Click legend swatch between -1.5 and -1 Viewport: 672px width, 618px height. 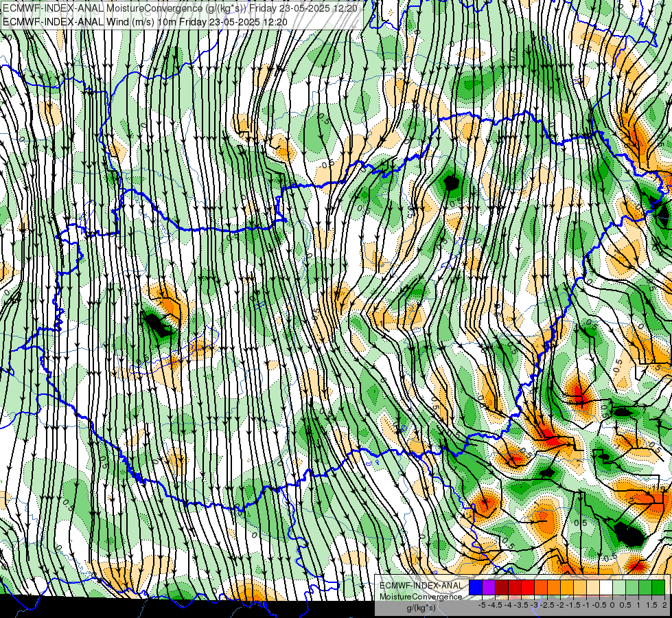tap(580, 587)
